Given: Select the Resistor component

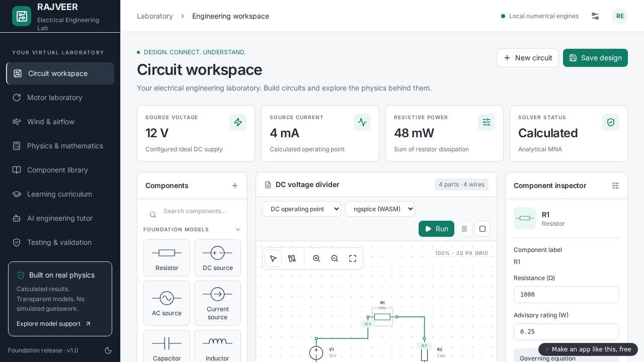Looking at the screenshot, I should pos(167,258).
